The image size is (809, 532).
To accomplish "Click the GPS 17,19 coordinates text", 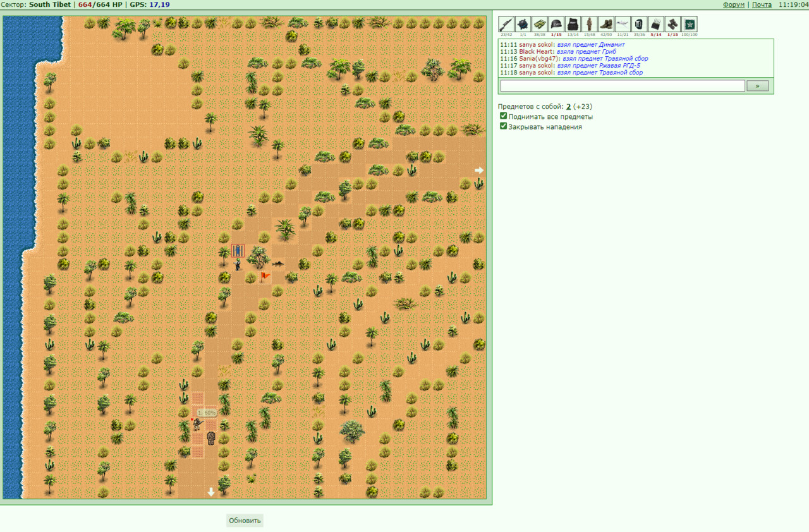I will [x=150, y=4].
